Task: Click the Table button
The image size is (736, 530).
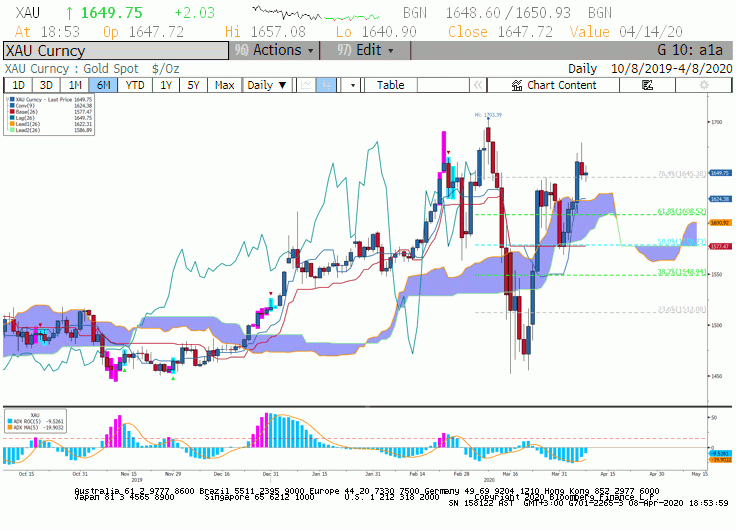Action: tap(390, 85)
